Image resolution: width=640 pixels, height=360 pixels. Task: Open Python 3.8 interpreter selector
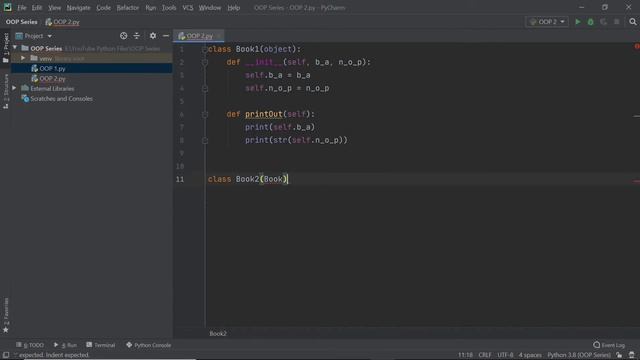tap(579, 355)
